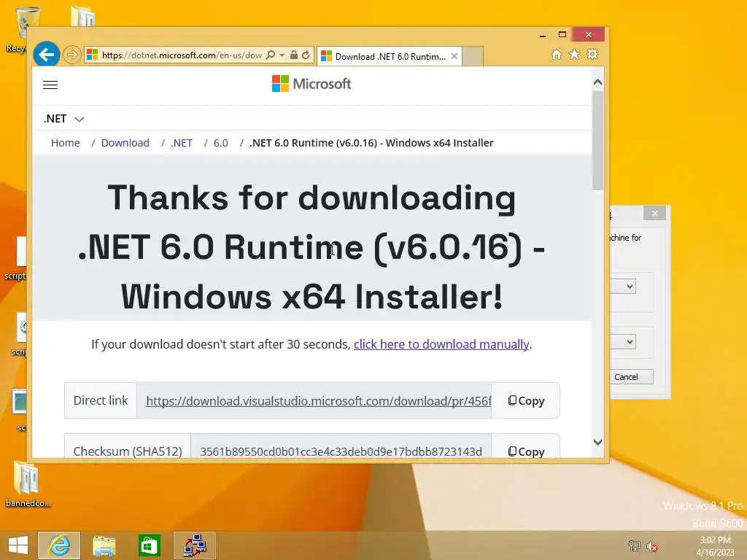Click the network status tray icon
The width and height of the screenshot is (747, 560).
634,545
